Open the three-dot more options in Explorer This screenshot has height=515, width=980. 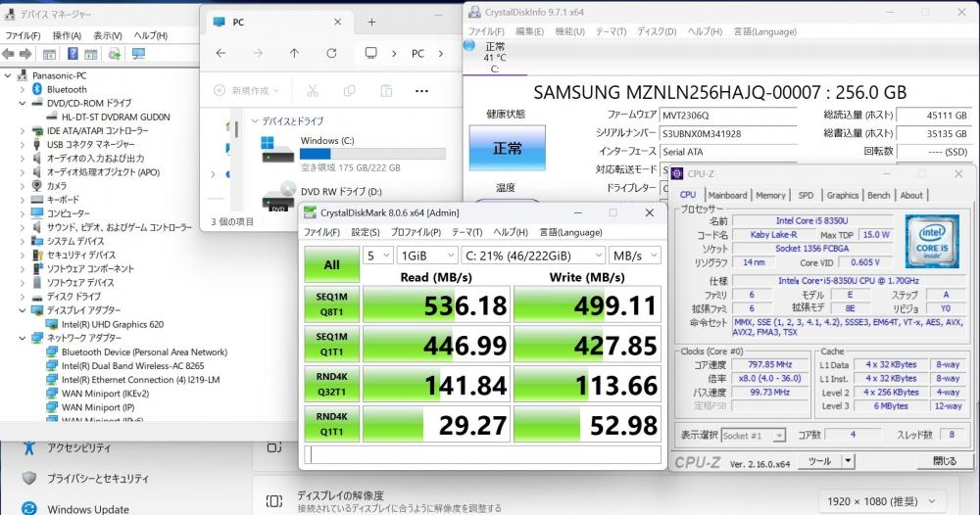tap(421, 91)
